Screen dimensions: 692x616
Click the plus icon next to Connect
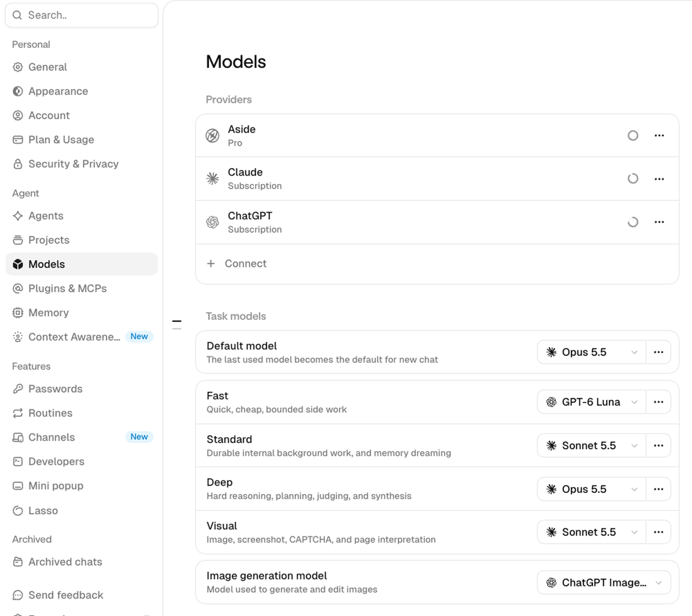[211, 264]
